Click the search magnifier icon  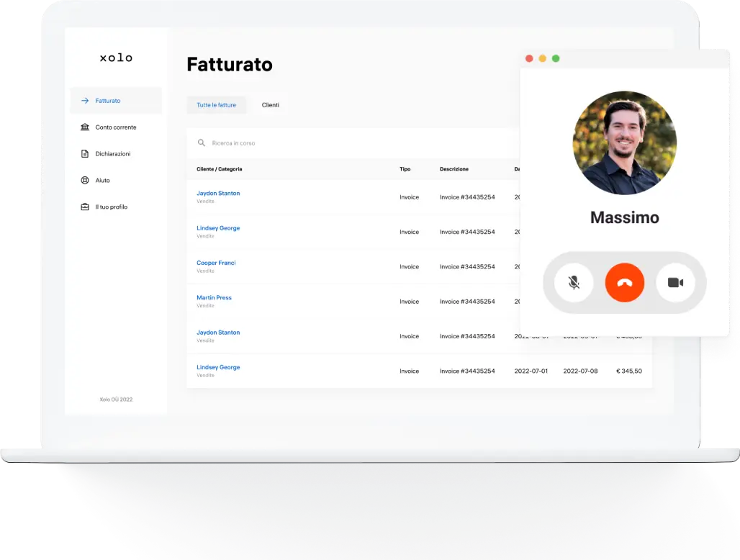(202, 143)
